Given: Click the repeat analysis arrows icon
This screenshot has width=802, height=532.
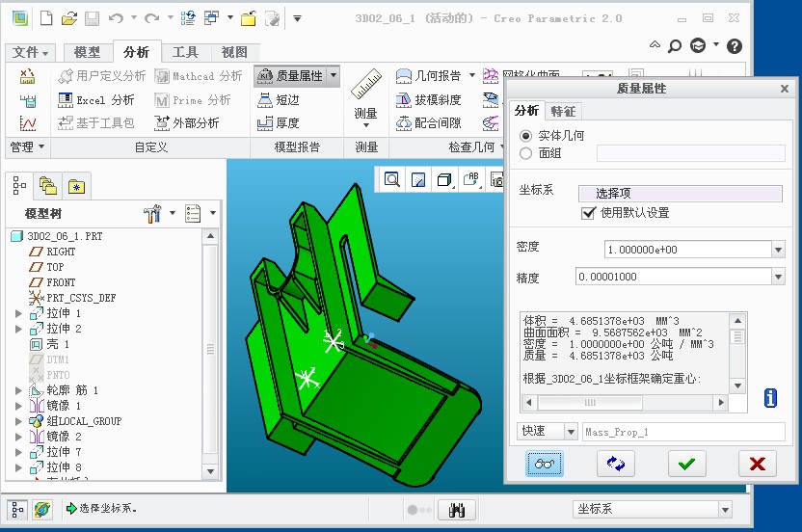Looking at the screenshot, I should click(615, 464).
